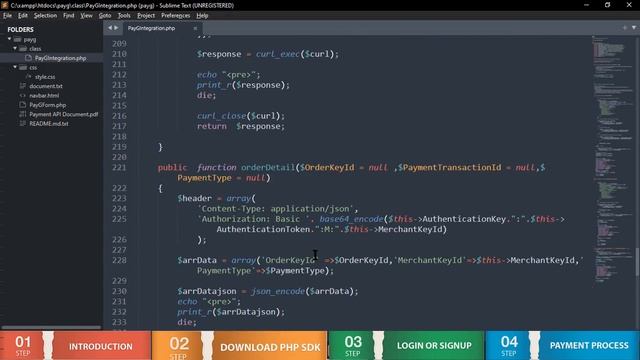640x360 pixels.
Task: Open the Preferences menu
Action: (x=176, y=16)
